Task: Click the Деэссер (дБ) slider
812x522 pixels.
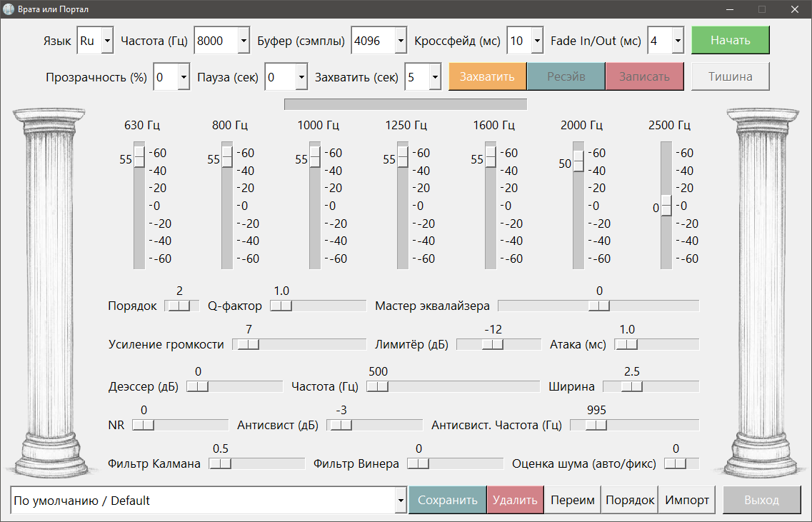Action: point(234,386)
